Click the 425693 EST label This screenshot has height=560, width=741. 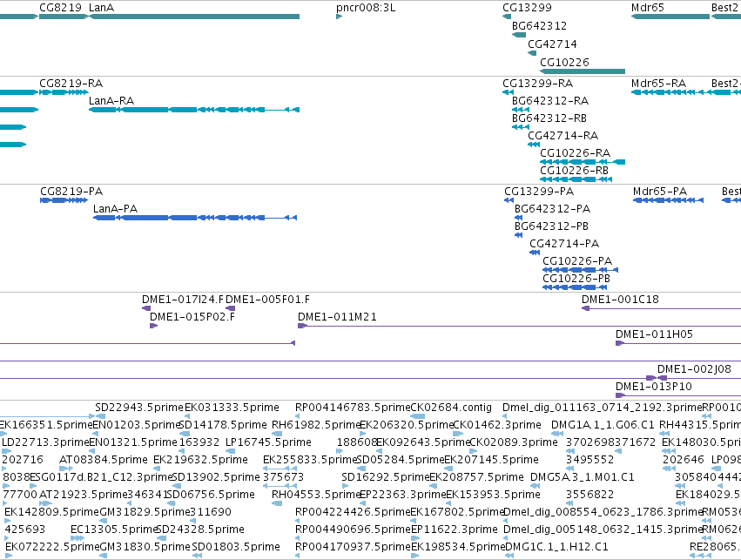tap(25, 530)
